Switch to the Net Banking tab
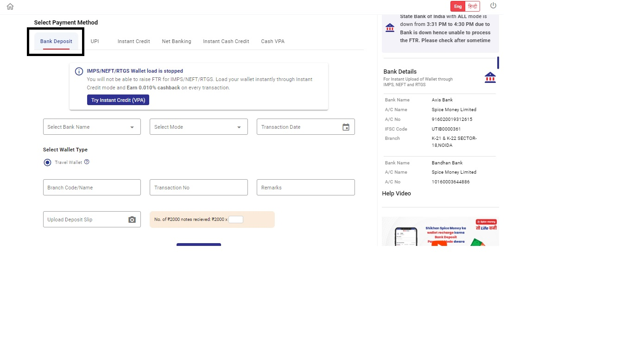The image size is (633, 364). (177, 41)
